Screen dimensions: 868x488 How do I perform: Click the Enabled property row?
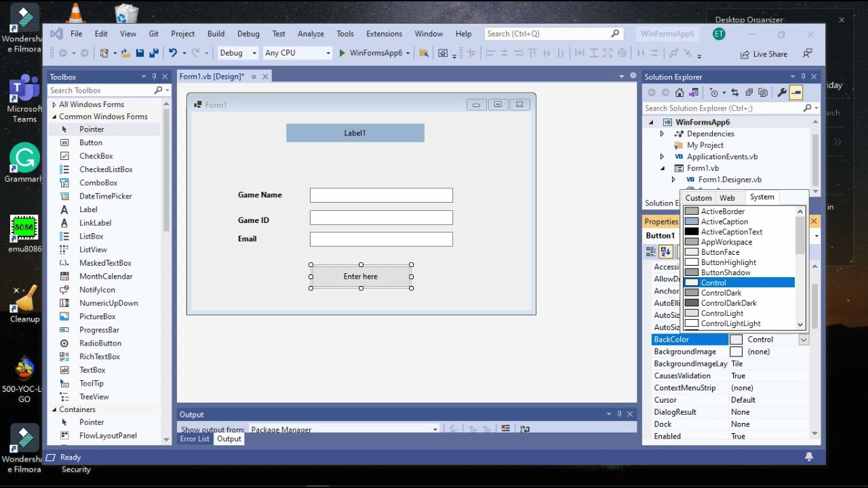point(730,436)
